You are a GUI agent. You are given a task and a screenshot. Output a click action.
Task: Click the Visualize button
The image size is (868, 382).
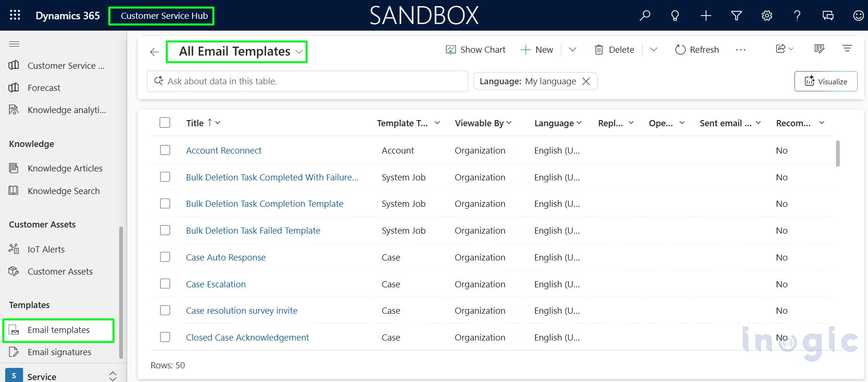click(826, 81)
